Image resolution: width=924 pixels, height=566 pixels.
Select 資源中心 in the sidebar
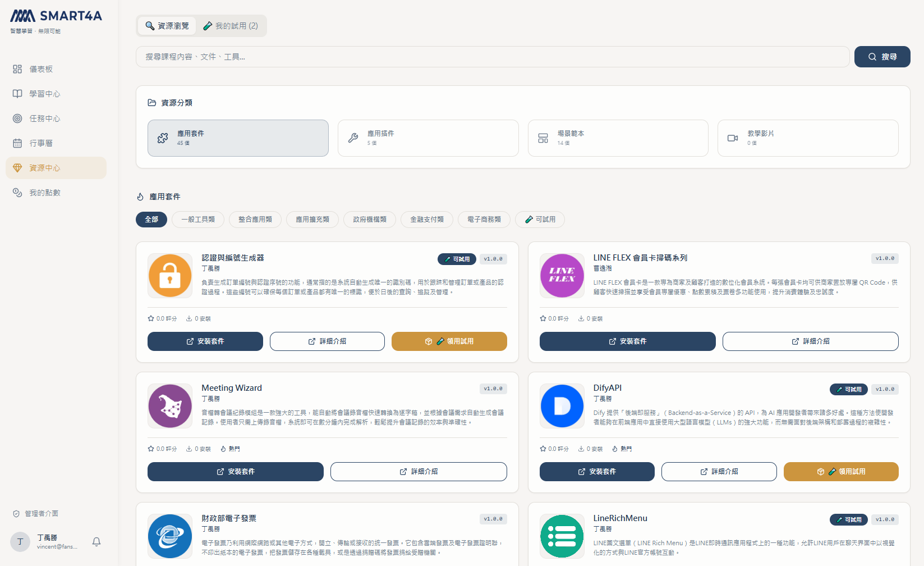point(56,168)
